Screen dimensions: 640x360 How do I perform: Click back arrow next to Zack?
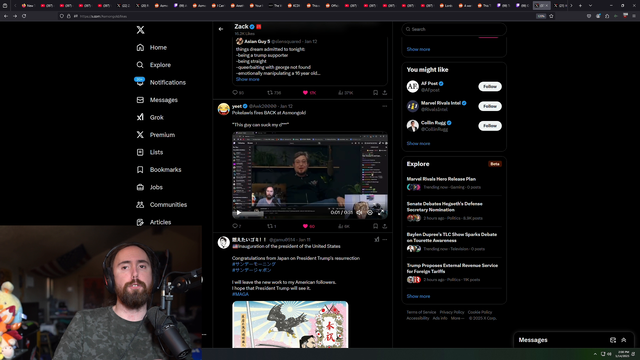tap(221, 29)
